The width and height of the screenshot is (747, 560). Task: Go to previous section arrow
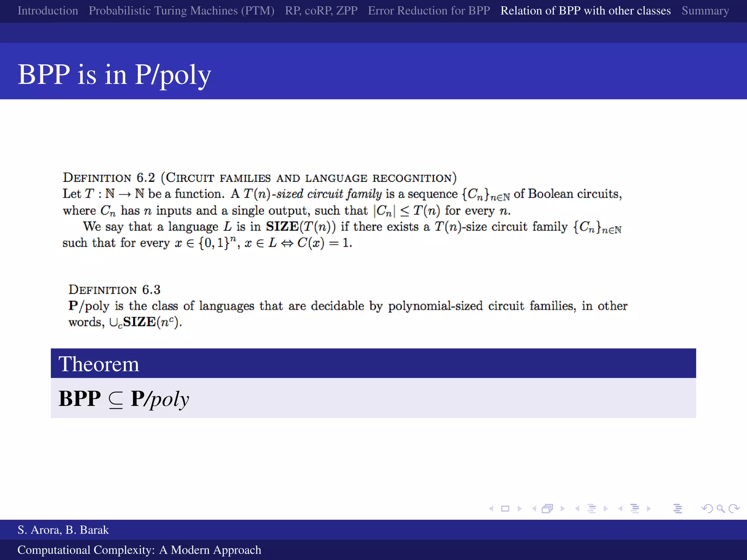620,509
